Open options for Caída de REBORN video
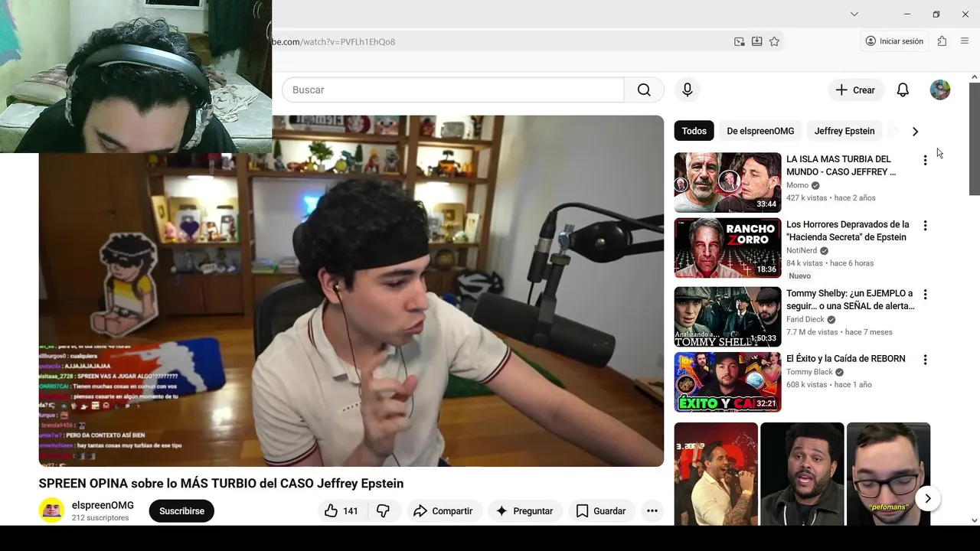 click(925, 360)
